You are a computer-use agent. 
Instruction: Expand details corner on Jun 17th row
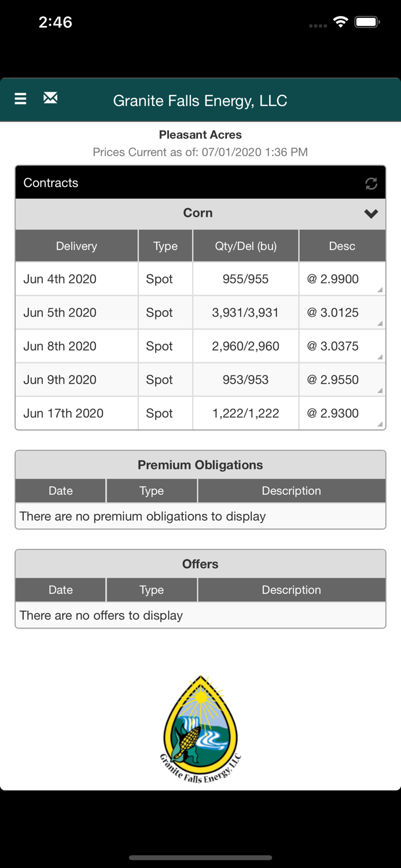pos(380,424)
